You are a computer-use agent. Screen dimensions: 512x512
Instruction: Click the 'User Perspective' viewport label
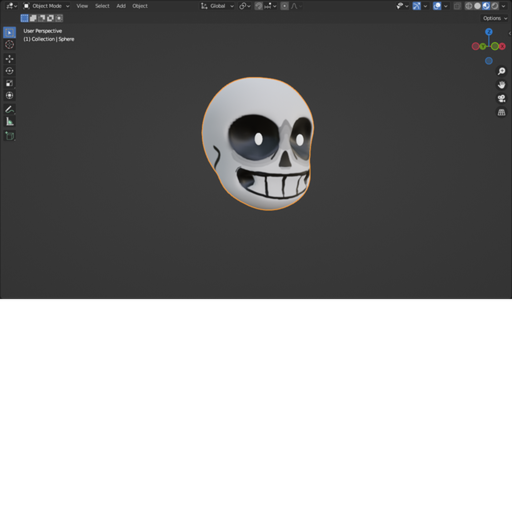(x=43, y=31)
